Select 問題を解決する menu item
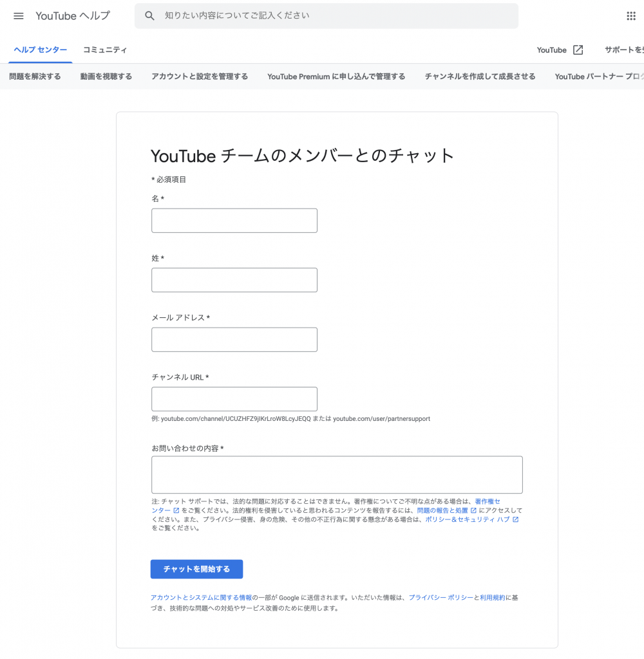The image size is (644, 659). click(x=35, y=77)
